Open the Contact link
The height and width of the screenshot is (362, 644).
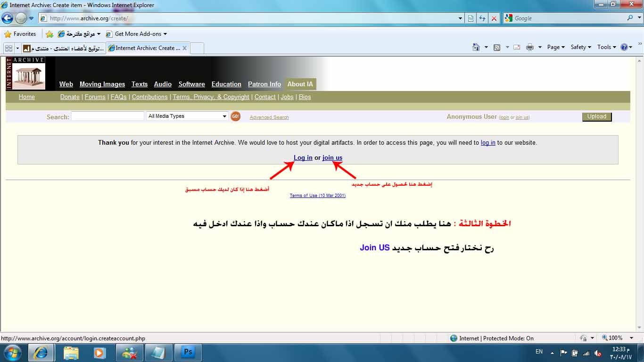coord(265,97)
